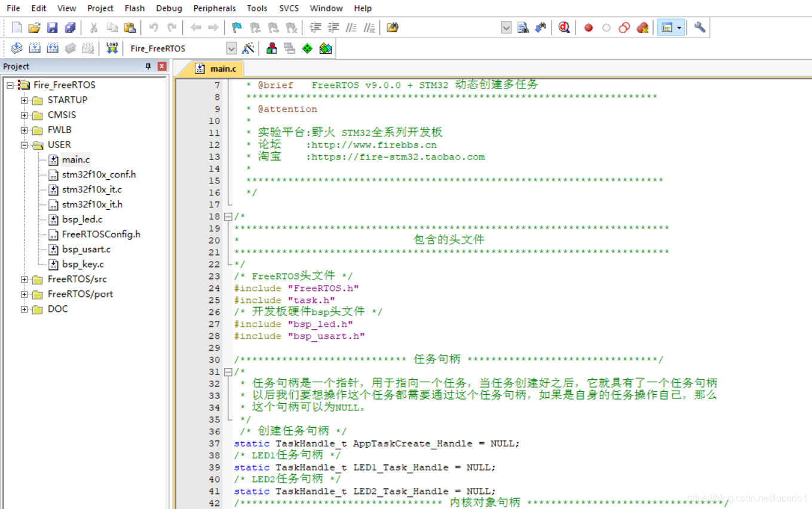Open the Configuration wrench icon

pos(700,27)
